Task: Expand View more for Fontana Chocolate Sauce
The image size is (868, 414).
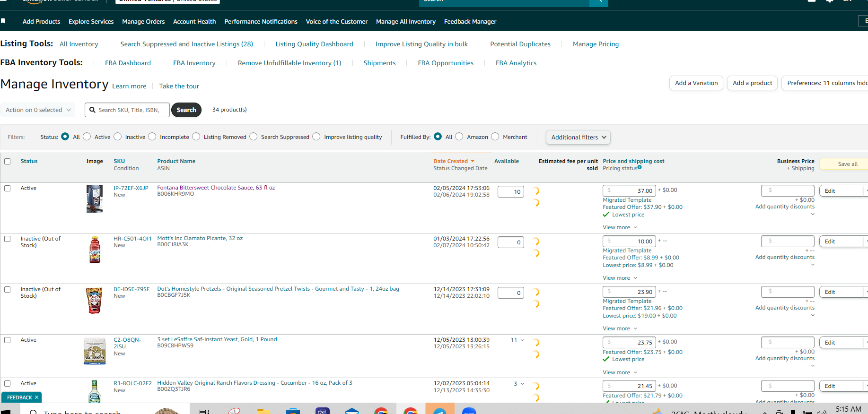Action: coord(620,227)
